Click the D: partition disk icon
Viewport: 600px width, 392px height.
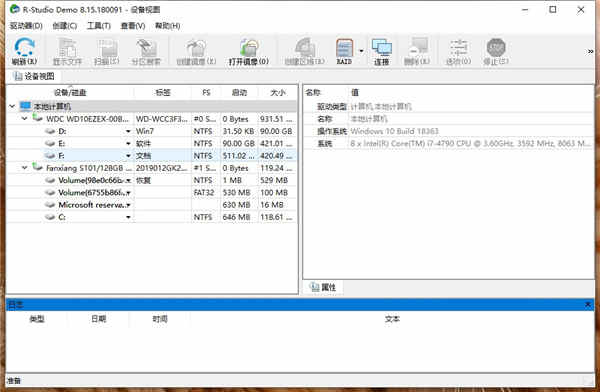pyautogui.click(x=50, y=131)
